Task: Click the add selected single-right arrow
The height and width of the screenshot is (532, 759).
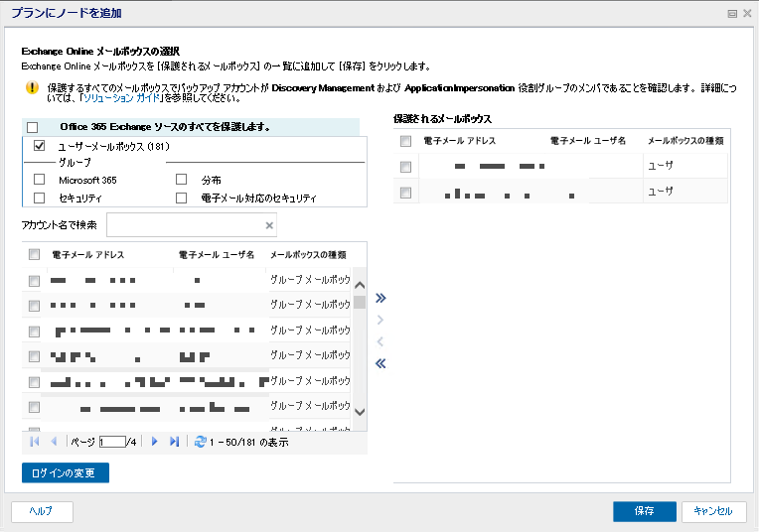Action: pyautogui.click(x=380, y=320)
